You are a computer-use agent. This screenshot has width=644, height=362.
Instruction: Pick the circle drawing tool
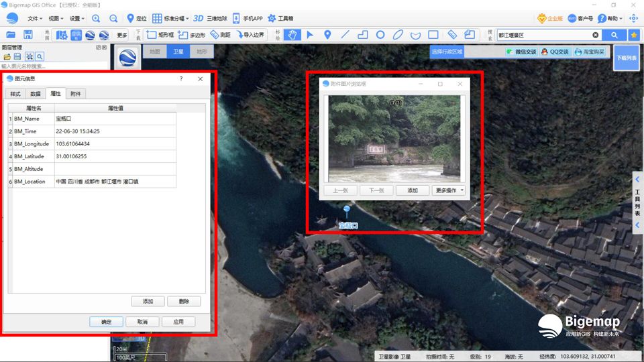point(380,35)
